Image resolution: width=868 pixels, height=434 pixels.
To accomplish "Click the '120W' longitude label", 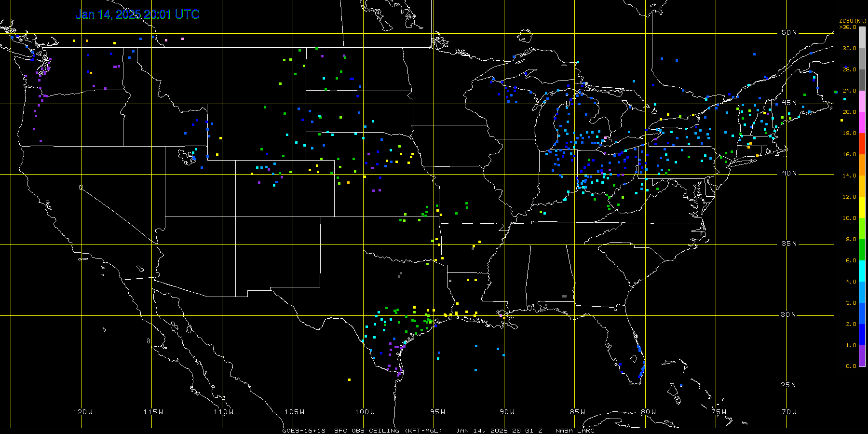I will 83,412.
